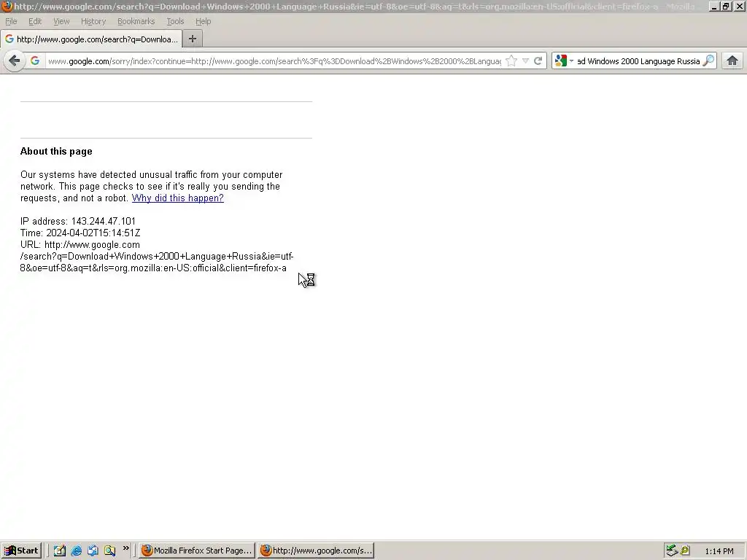Open the History menu
This screenshot has height=560, width=747.
click(93, 21)
